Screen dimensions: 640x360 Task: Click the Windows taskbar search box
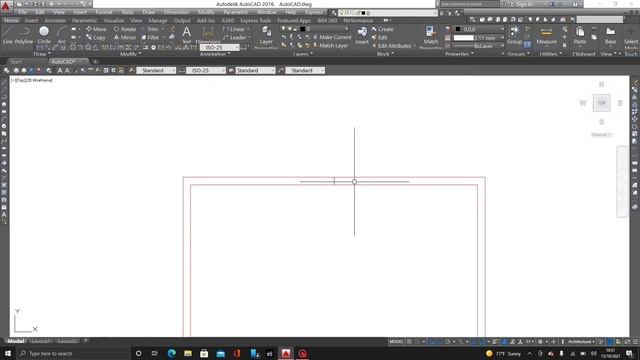click(73, 353)
